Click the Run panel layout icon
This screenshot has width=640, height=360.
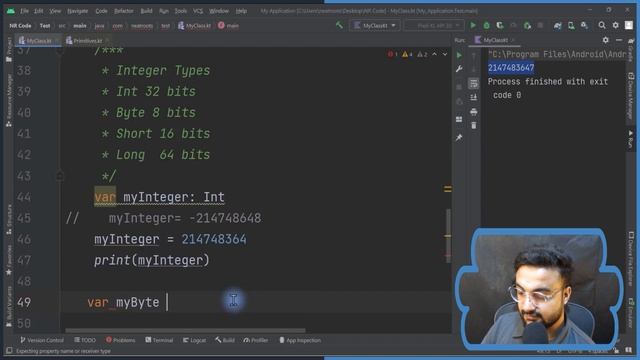click(x=459, y=119)
